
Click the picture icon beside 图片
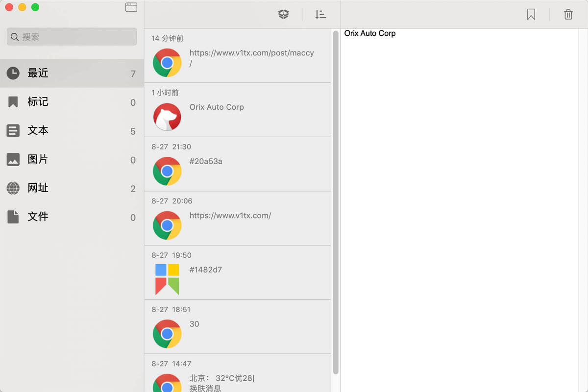tap(13, 159)
